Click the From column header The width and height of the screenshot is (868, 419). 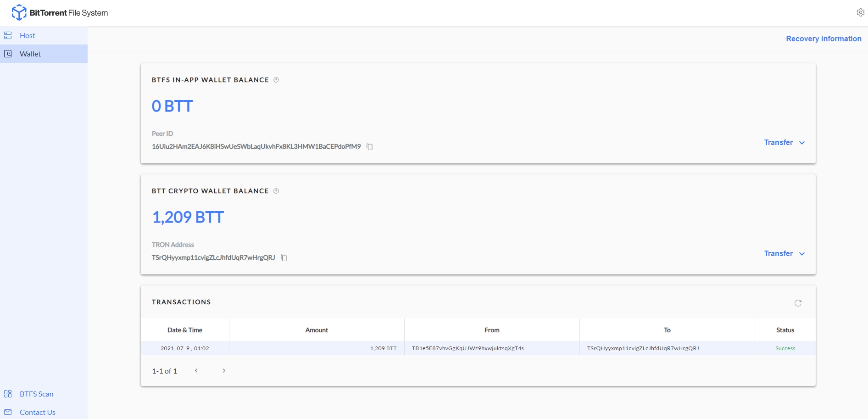click(492, 330)
